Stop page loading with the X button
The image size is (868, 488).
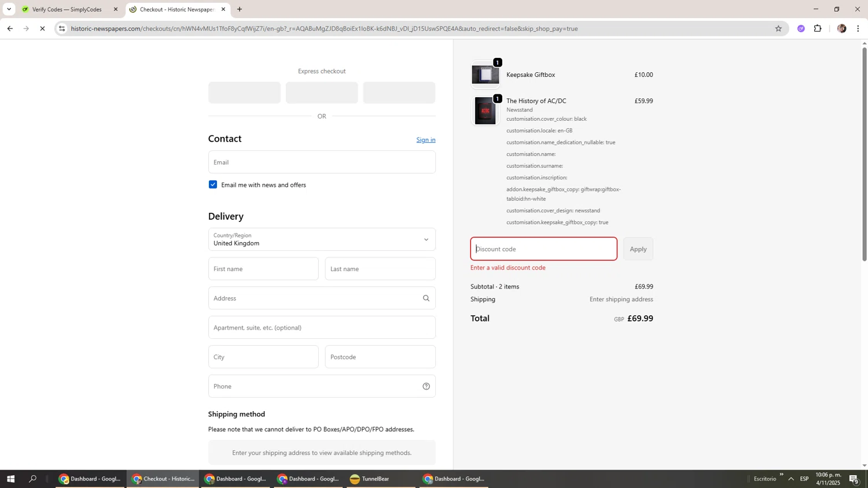coord(42,28)
